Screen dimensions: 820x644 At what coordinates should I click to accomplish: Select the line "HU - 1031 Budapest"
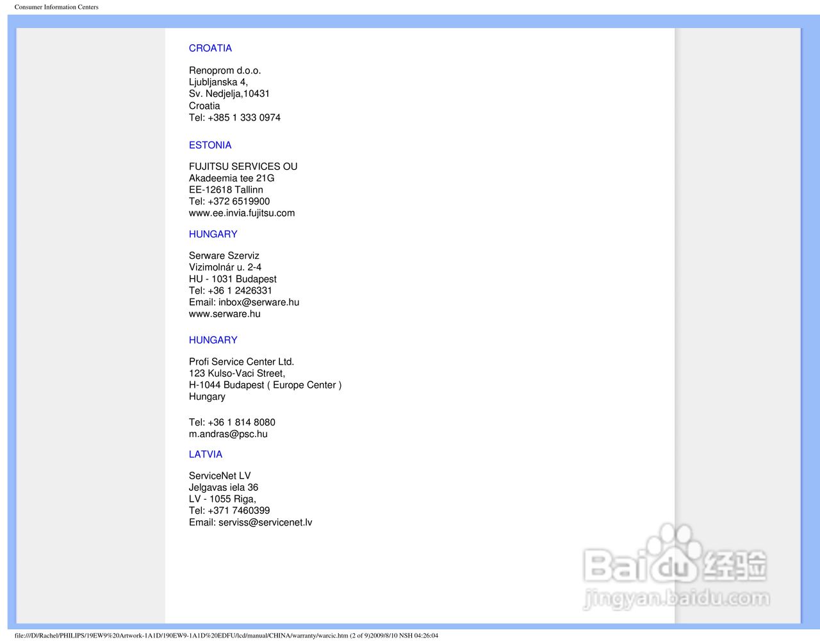click(233, 279)
